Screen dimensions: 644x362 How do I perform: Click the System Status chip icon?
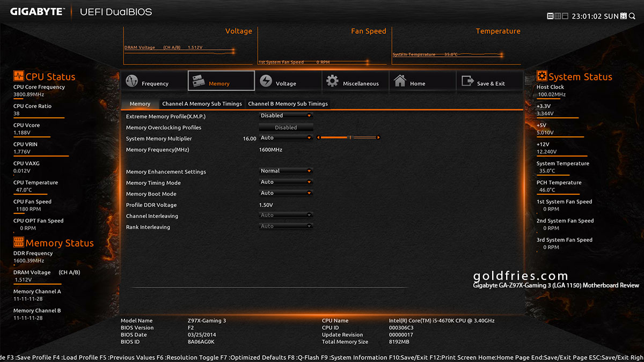(542, 76)
